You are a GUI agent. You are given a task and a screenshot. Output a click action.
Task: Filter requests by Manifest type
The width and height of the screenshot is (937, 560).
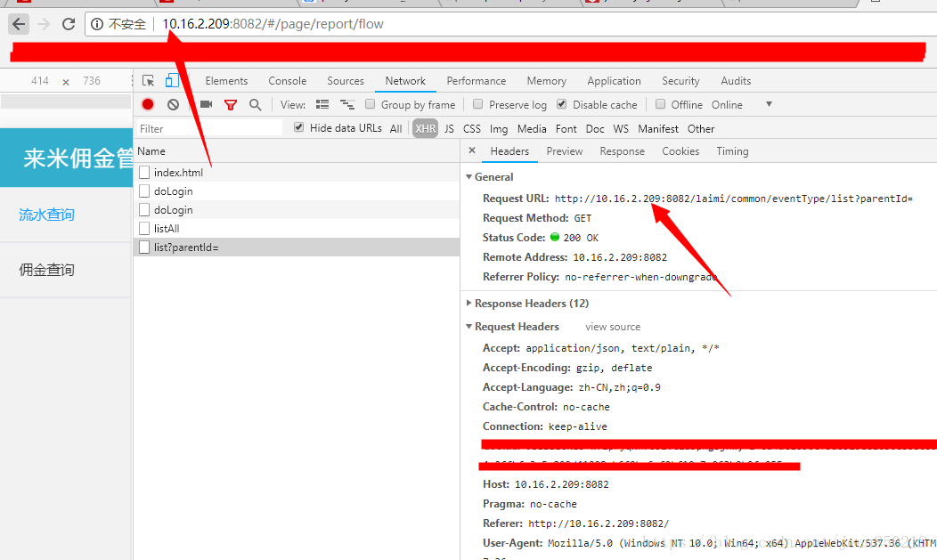pyautogui.click(x=658, y=128)
